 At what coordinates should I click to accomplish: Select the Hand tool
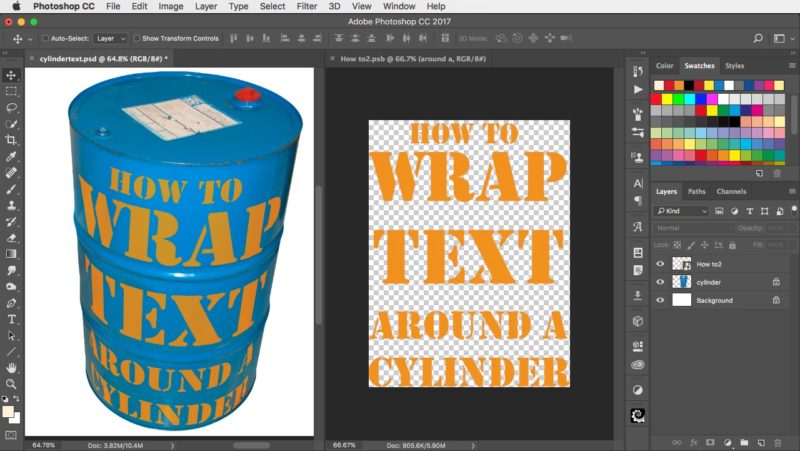pos(11,367)
